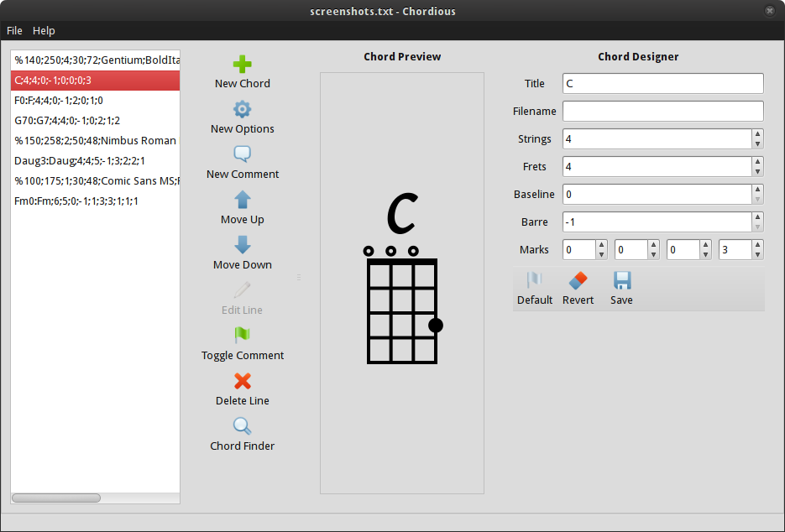Screen dimensions: 785x532
Task: Delete the line with the red X icon
Action: [x=243, y=382]
